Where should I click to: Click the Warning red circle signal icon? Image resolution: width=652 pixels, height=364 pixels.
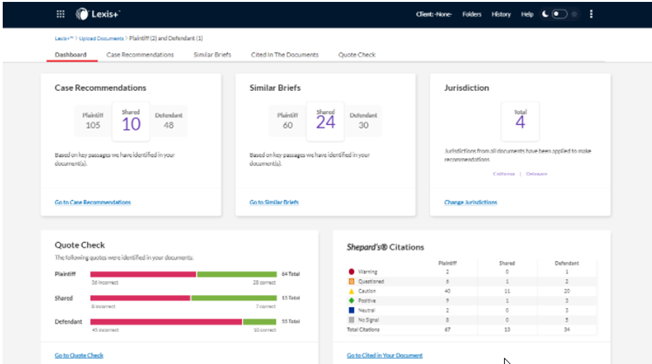point(351,272)
